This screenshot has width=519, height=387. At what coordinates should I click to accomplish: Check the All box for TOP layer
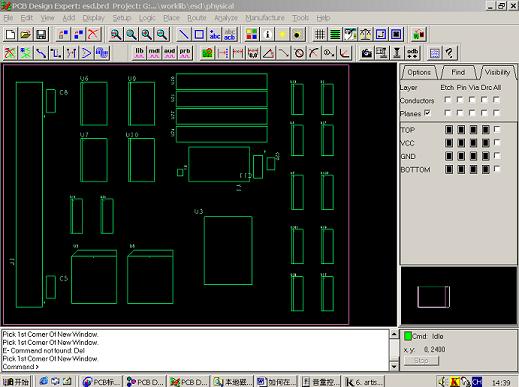coord(497,129)
